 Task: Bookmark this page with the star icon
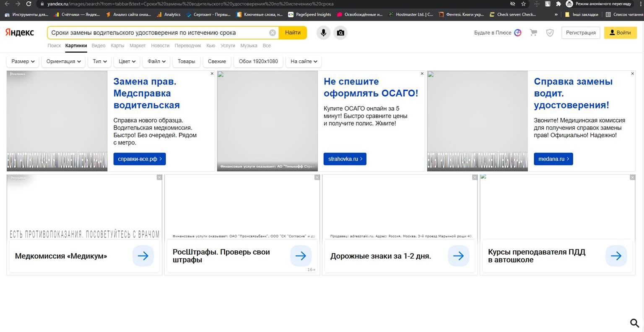pyautogui.click(x=524, y=4)
